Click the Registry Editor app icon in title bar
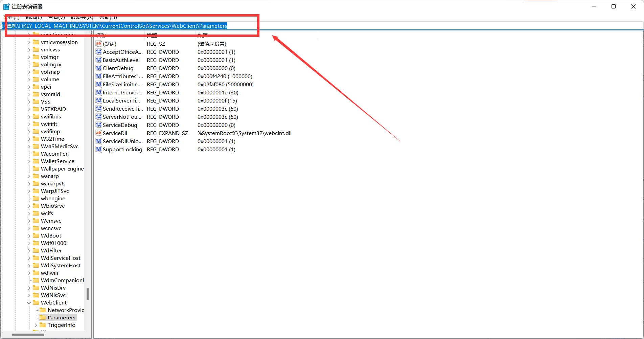The height and width of the screenshot is (339, 644). 6,6
